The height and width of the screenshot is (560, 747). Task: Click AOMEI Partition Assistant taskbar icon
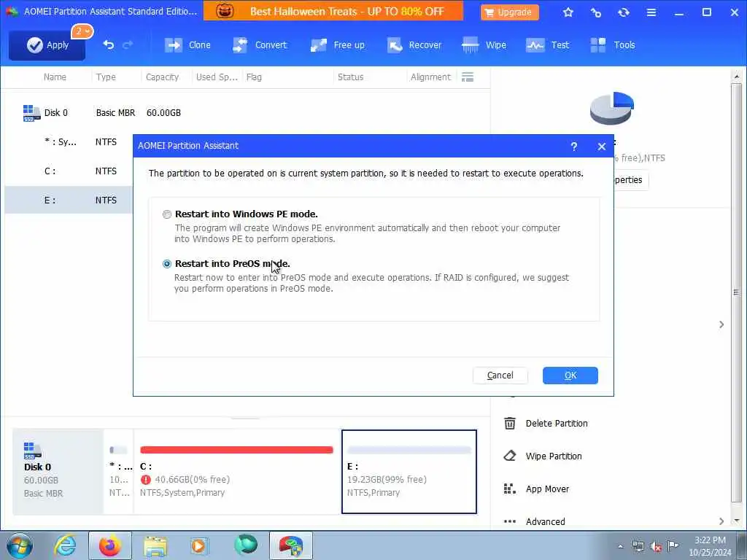290,545
